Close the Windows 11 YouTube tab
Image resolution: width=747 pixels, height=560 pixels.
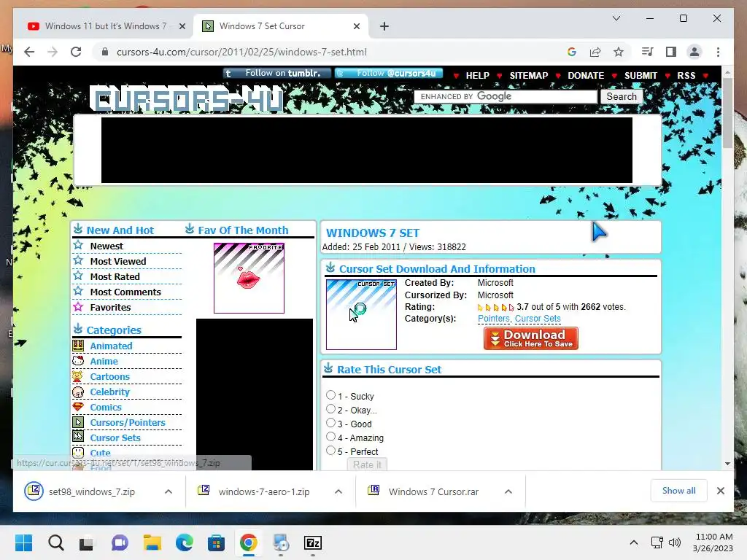[182, 26]
